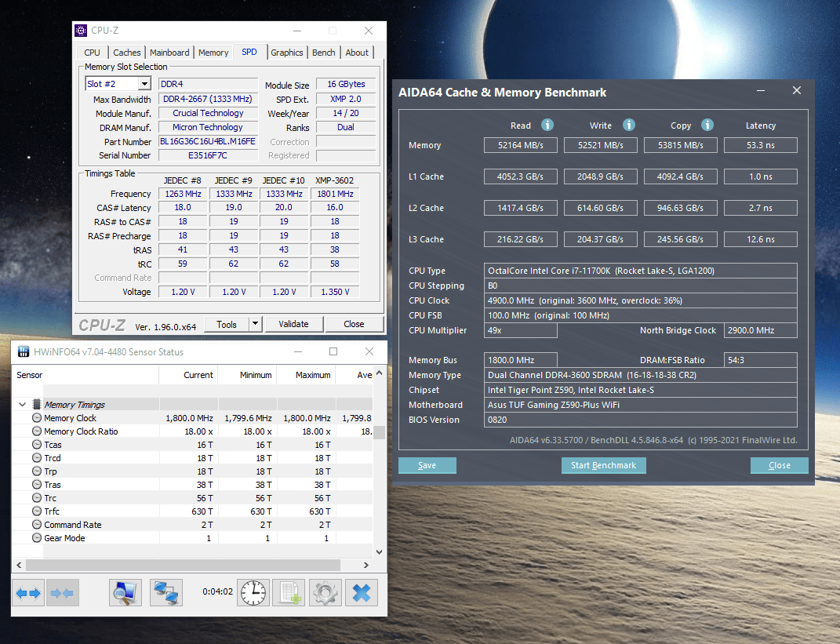
Task: Open the Slot #2 memory slot dropdown
Action: click(x=144, y=84)
